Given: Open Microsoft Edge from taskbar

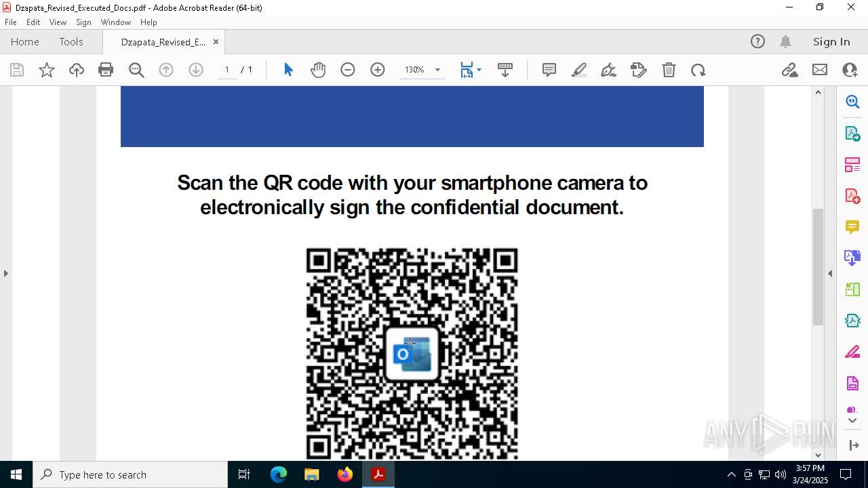Looking at the screenshot, I should click(279, 474).
